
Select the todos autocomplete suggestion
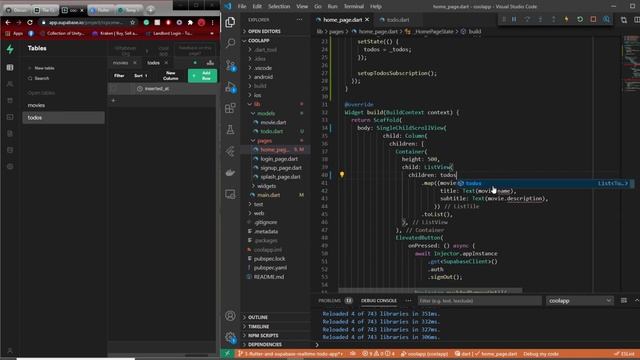pos(545,183)
